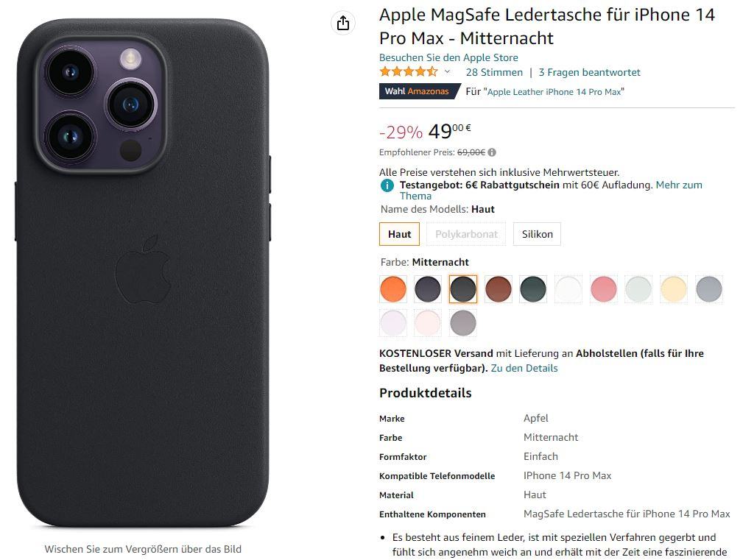This screenshot has height=560, width=743.
Task: Click the star rating icons
Action: [x=409, y=72]
